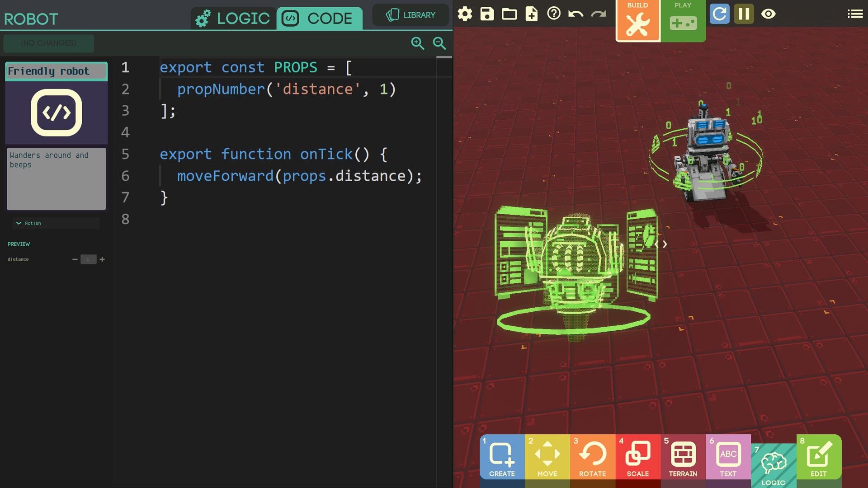This screenshot has height=488, width=868.
Task: Click the save disk icon
Action: point(487,14)
